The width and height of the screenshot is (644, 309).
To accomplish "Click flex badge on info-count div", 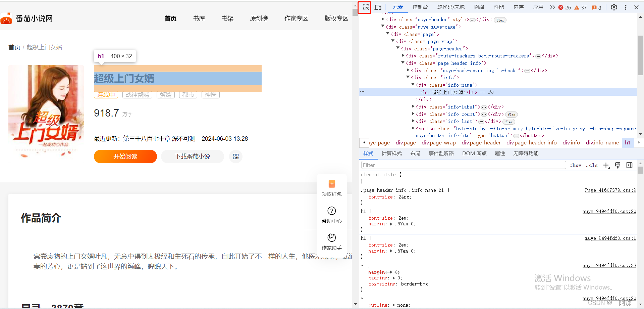I will 512,115.
